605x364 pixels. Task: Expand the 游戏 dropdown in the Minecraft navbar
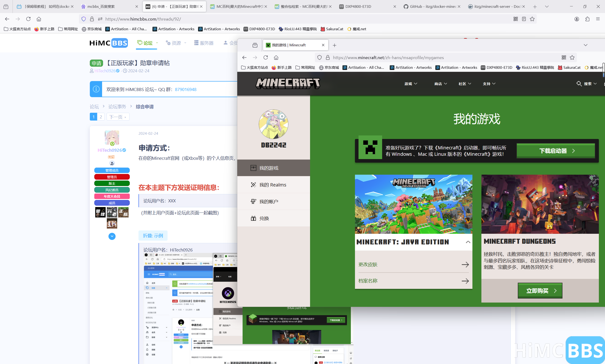[411, 84]
